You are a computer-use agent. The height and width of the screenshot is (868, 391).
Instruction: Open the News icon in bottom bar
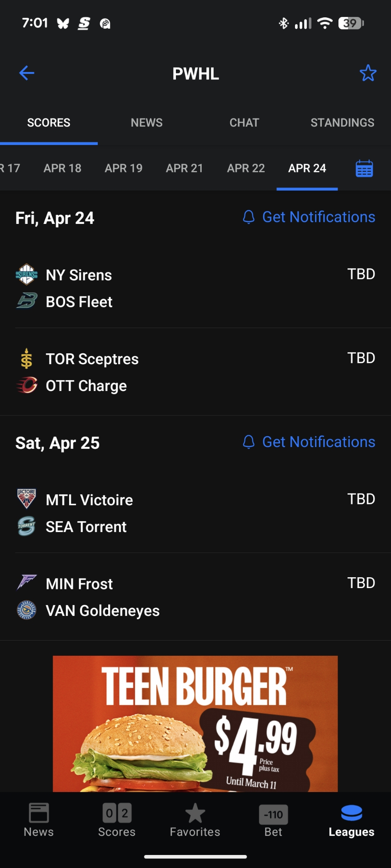(x=39, y=813)
